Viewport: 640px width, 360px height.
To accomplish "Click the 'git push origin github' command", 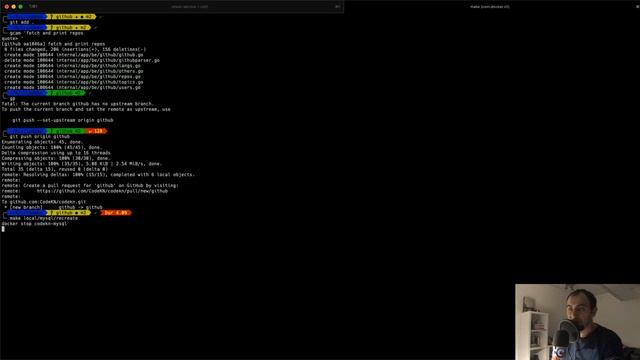I will click(x=40, y=136).
